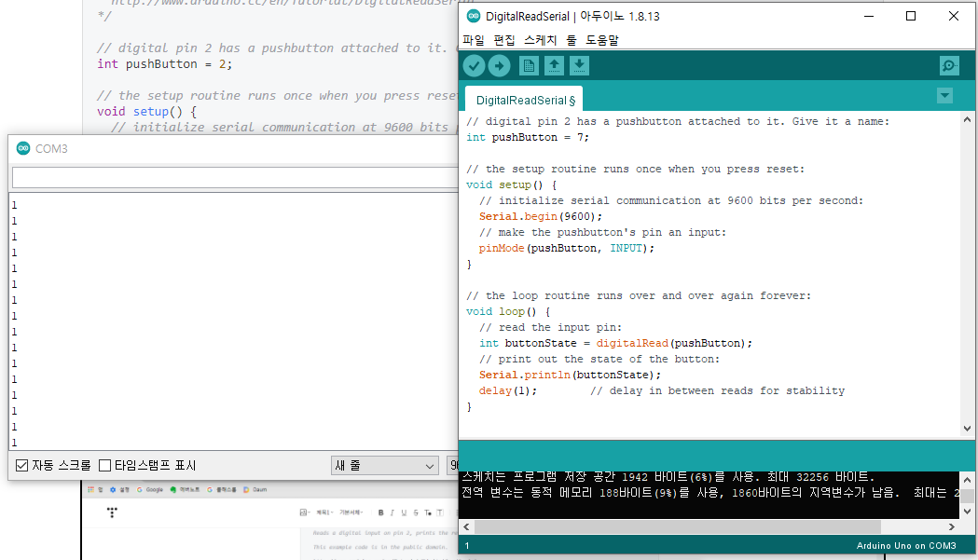Click the line number 1 in status bar
Image resolution: width=978 pixels, height=560 pixels.
[467, 546]
